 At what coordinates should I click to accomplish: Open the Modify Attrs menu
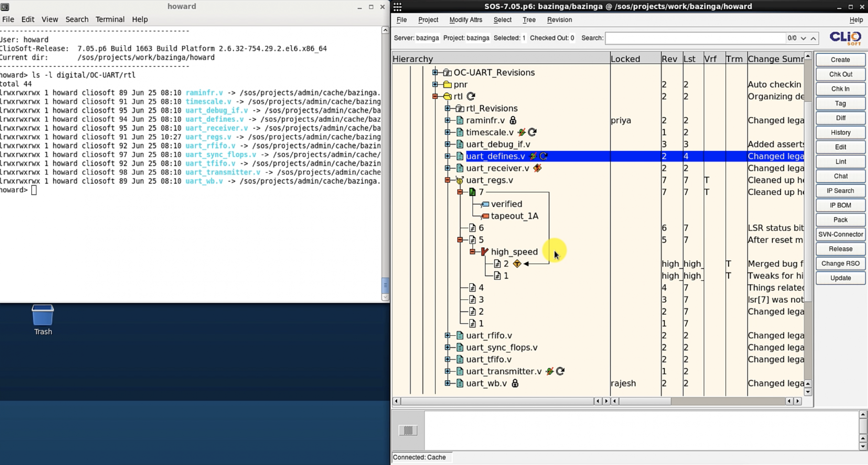[466, 20]
